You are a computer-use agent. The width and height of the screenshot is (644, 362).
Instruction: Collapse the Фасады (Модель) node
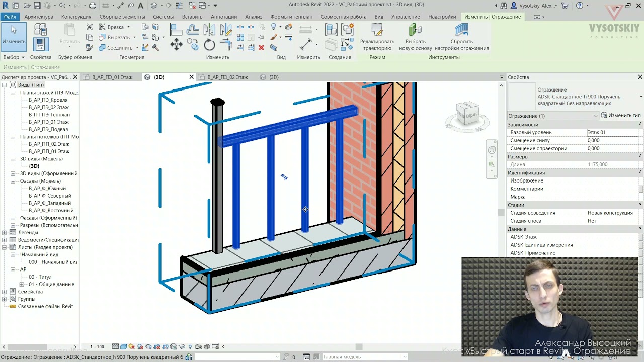[x=13, y=181]
